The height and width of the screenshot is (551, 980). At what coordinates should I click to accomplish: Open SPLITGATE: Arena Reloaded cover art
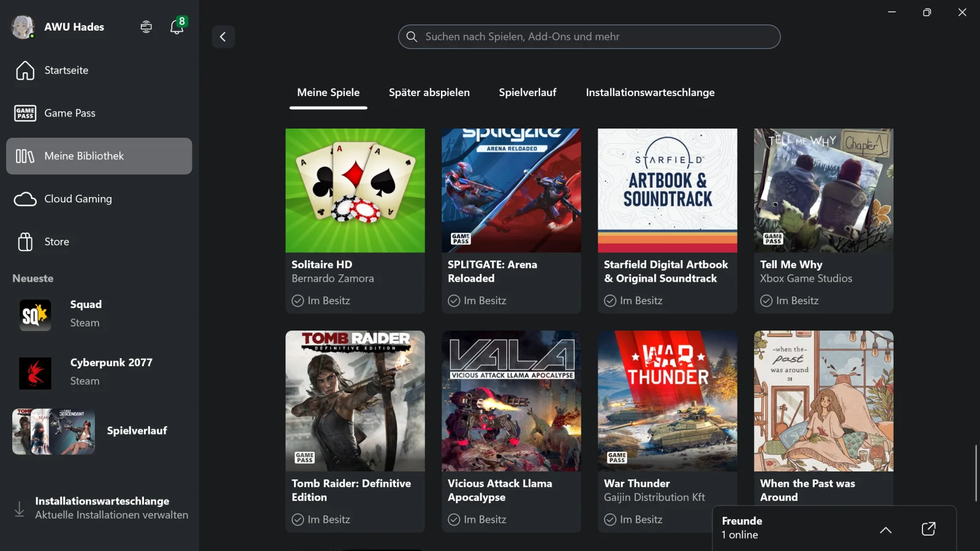pyautogui.click(x=511, y=190)
